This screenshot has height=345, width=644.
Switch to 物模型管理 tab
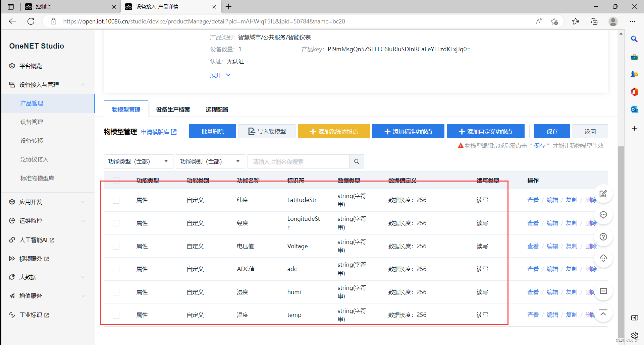click(x=126, y=110)
